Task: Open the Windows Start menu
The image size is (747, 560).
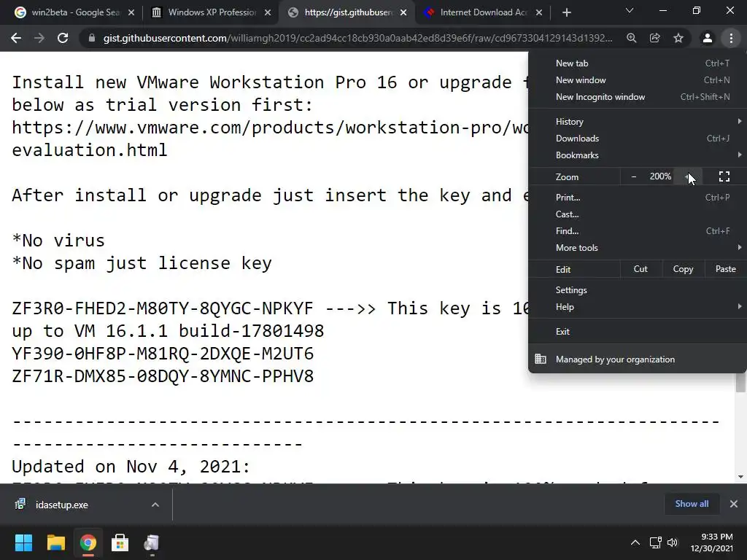Action: tap(23, 542)
